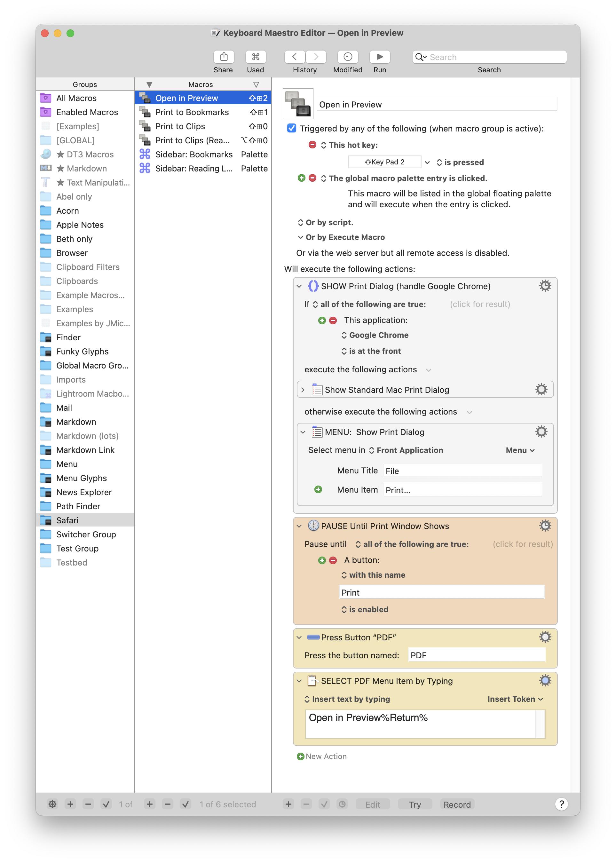Open the hot key options dropdown arrow
Viewport: 616px width, 863px height.
[x=427, y=162]
